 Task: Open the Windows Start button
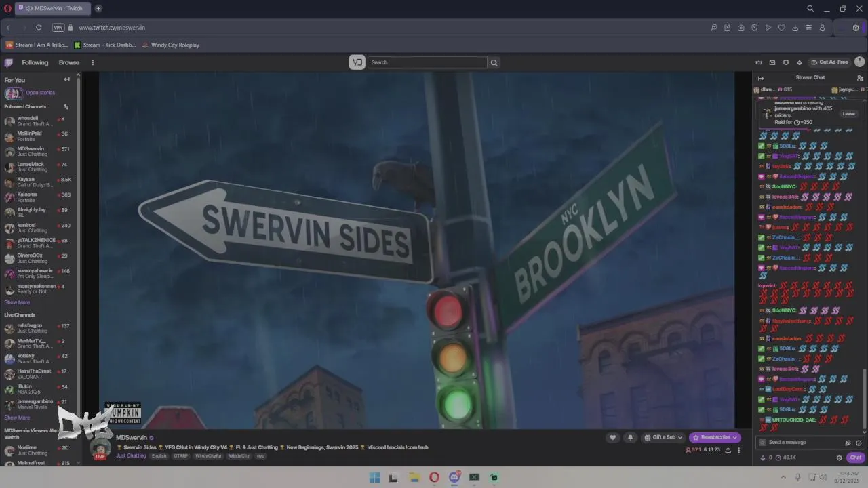point(374,477)
